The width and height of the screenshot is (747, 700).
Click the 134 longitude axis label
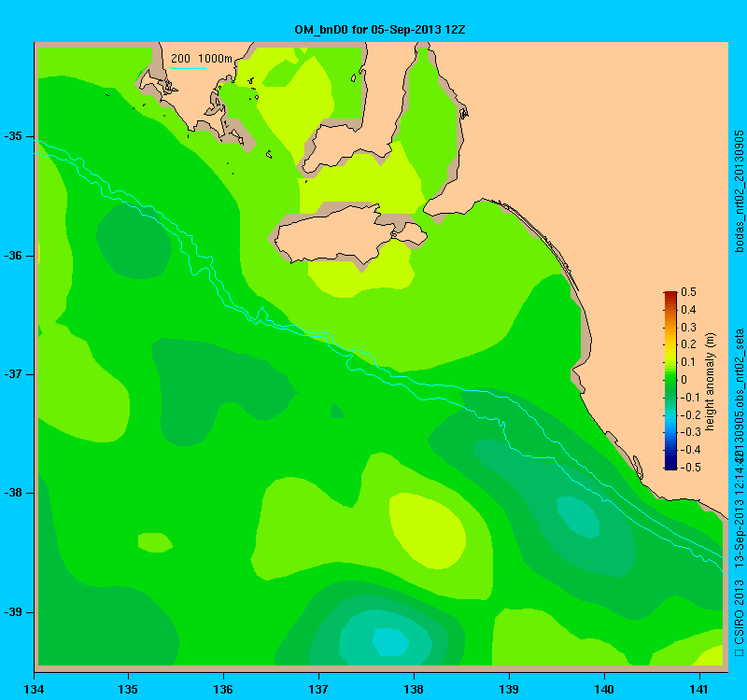point(34,689)
